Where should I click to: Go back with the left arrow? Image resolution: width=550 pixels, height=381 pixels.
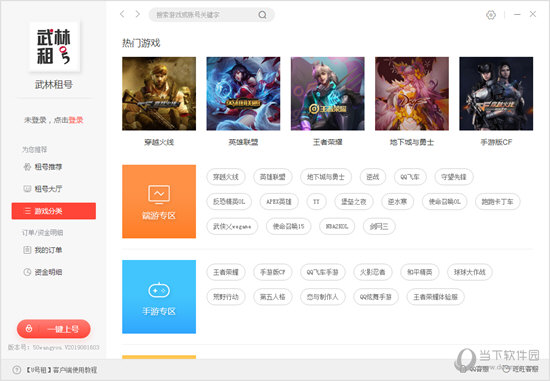122,14
